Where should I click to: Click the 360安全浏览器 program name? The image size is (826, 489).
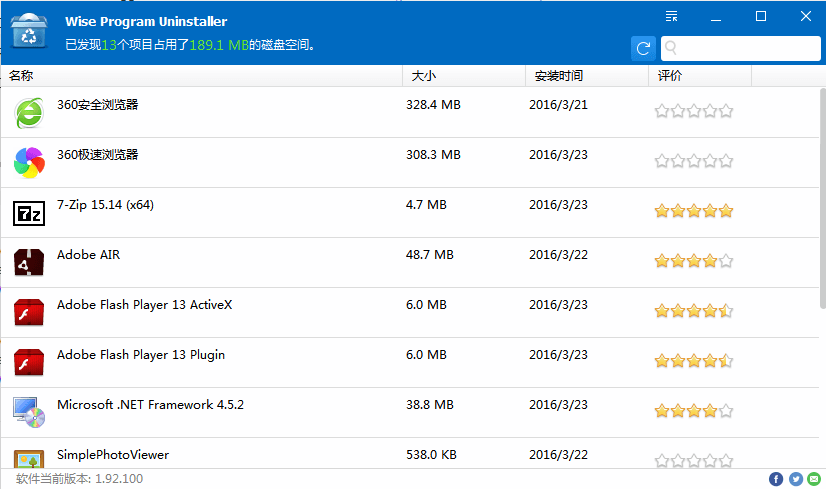[97, 105]
